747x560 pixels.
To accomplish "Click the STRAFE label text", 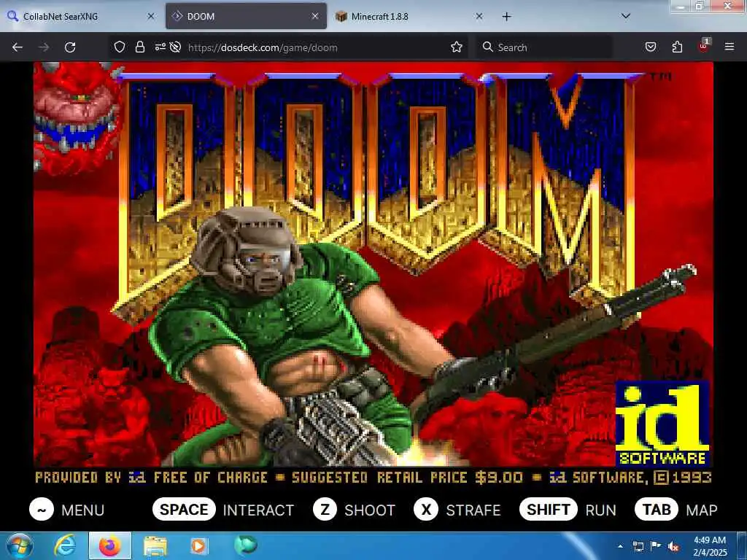I will tap(473, 510).
